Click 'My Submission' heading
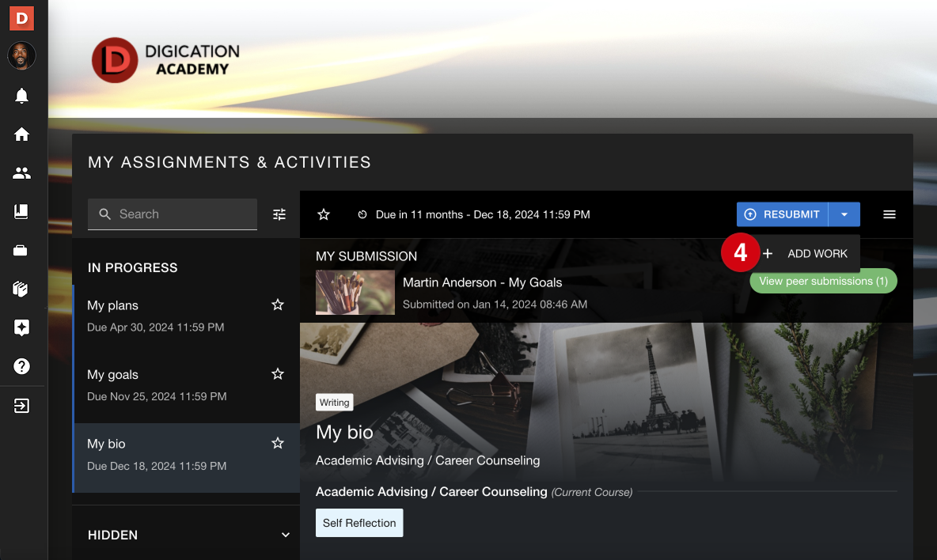Viewport: 937px width, 560px height. click(x=366, y=256)
